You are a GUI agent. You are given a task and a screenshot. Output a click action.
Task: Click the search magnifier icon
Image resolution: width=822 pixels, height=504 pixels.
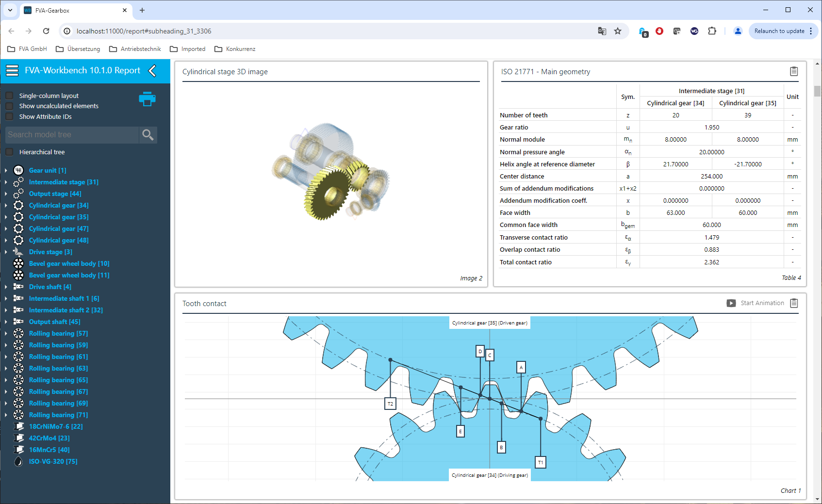pyautogui.click(x=148, y=135)
